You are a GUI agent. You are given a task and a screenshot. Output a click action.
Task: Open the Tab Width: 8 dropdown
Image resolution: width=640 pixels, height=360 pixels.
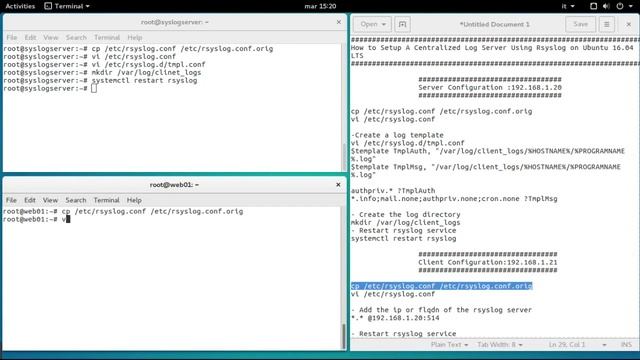(500, 345)
